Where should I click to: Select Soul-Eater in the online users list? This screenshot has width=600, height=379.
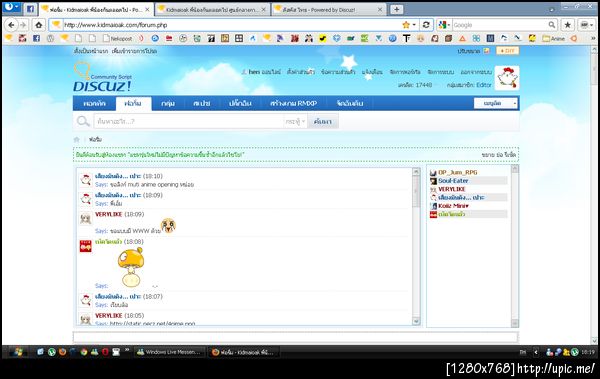pyautogui.click(x=453, y=181)
